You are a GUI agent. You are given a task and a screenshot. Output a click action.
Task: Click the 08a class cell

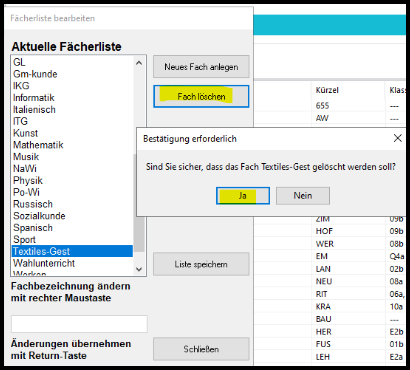click(x=396, y=281)
